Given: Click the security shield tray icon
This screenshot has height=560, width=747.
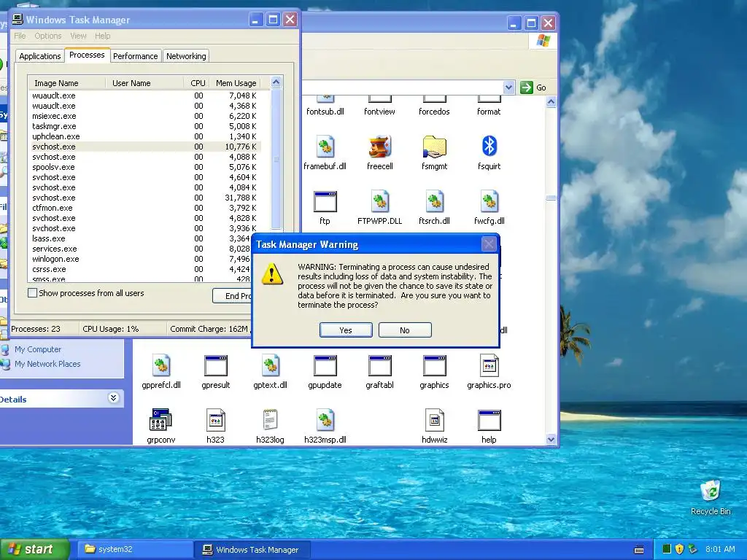Looking at the screenshot, I should [679, 549].
